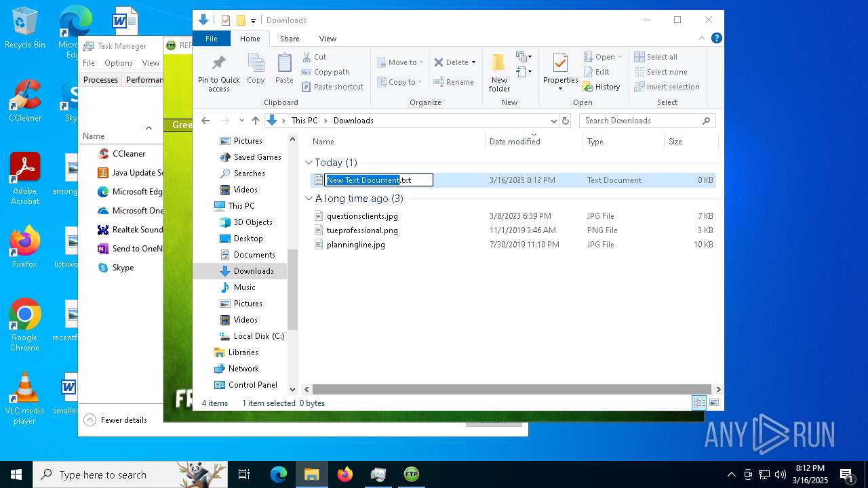Click Select none in ribbon
This screenshot has width=868, height=488.
(x=660, y=72)
